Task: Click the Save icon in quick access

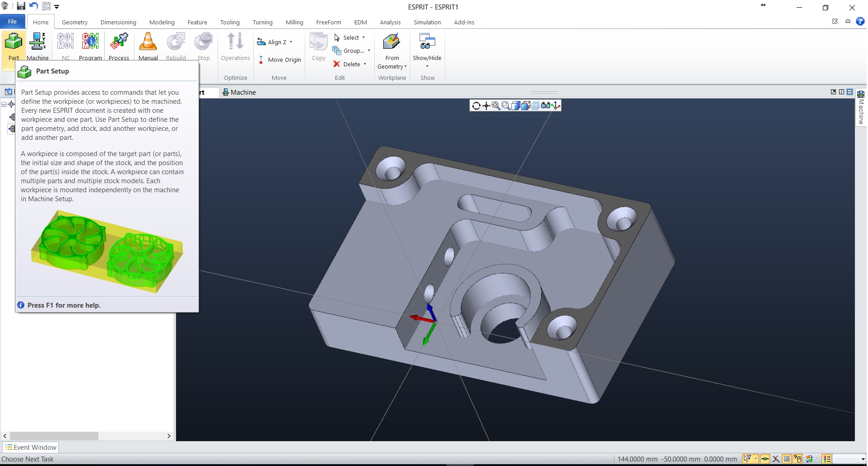Action: click(21, 6)
